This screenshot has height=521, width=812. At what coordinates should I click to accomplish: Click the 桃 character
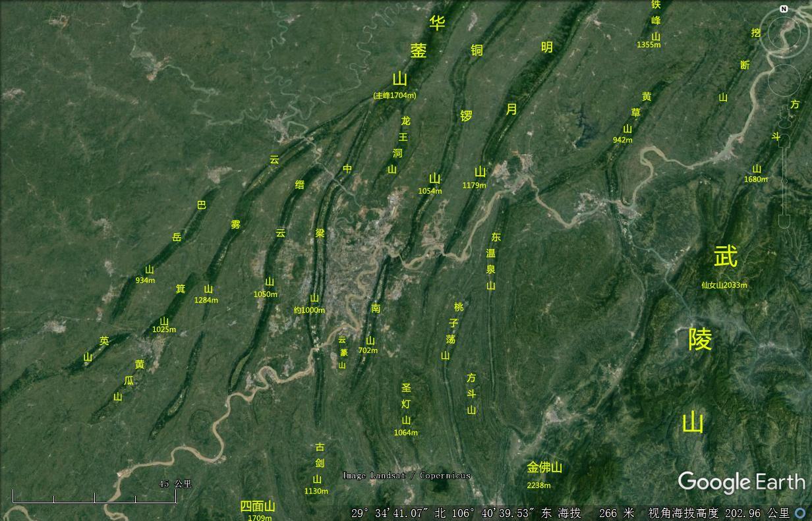[x=459, y=307]
